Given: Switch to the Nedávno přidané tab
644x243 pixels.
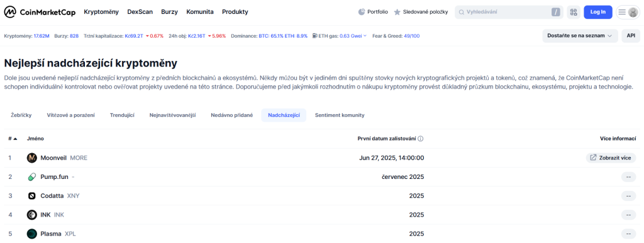Looking at the screenshot, I should tap(232, 115).
